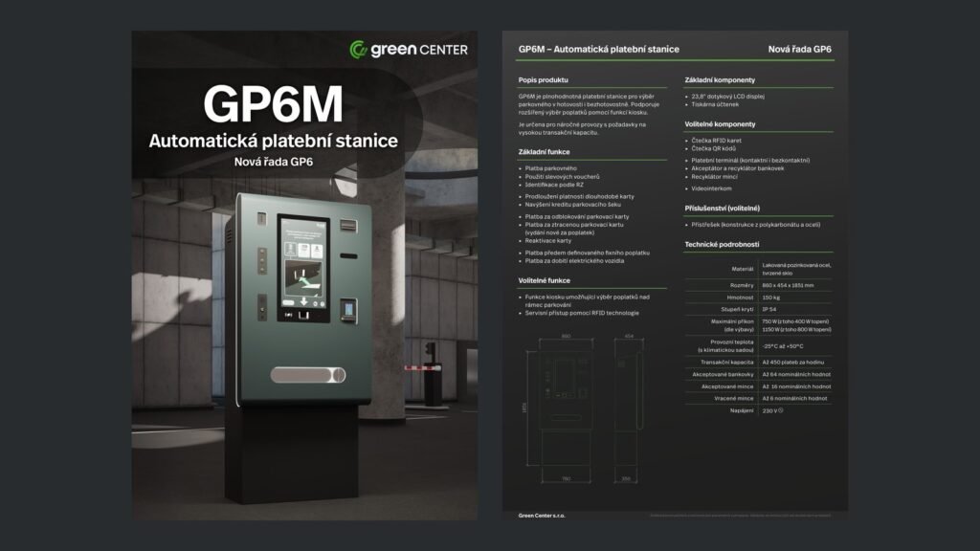Click 'Nová řada GP6' under cover subtitle
The image size is (980, 551).
pyautogui.click(x=273, y=162)
